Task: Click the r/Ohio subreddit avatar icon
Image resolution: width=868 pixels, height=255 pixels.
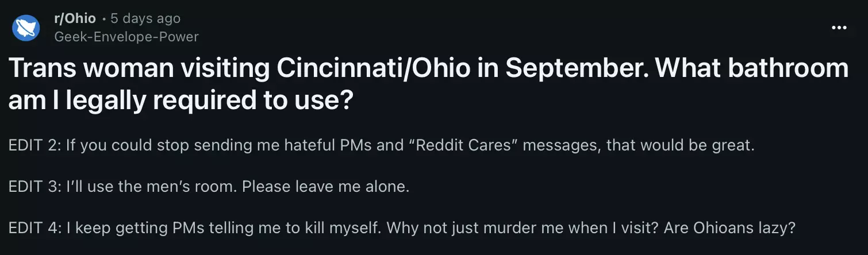Action: 26,27
